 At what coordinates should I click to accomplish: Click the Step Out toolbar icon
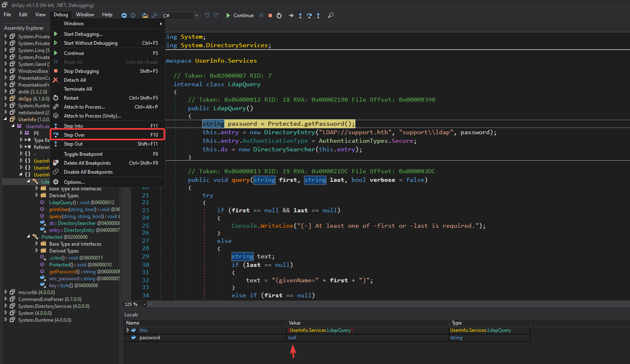(x=318, y=15)
